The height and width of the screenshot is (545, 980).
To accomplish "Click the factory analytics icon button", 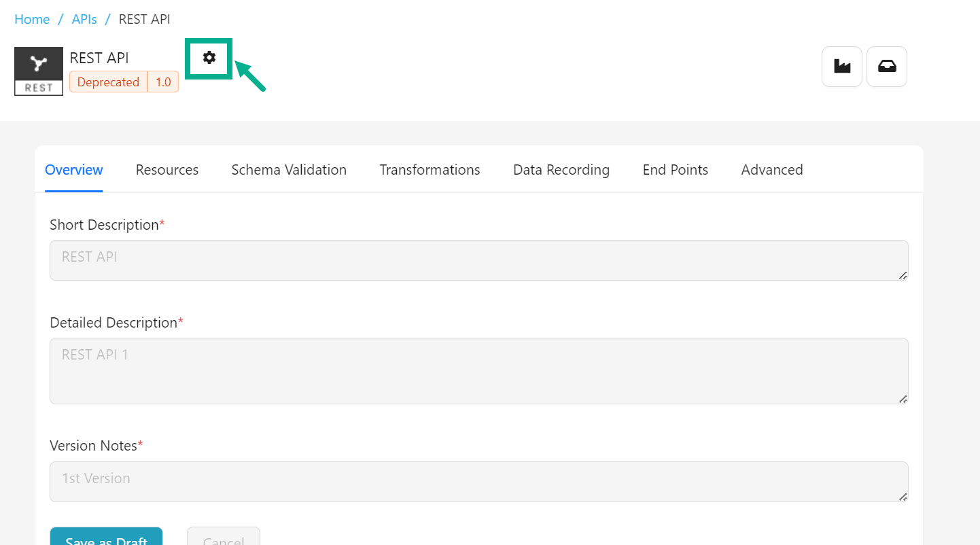I will point(842,67).
